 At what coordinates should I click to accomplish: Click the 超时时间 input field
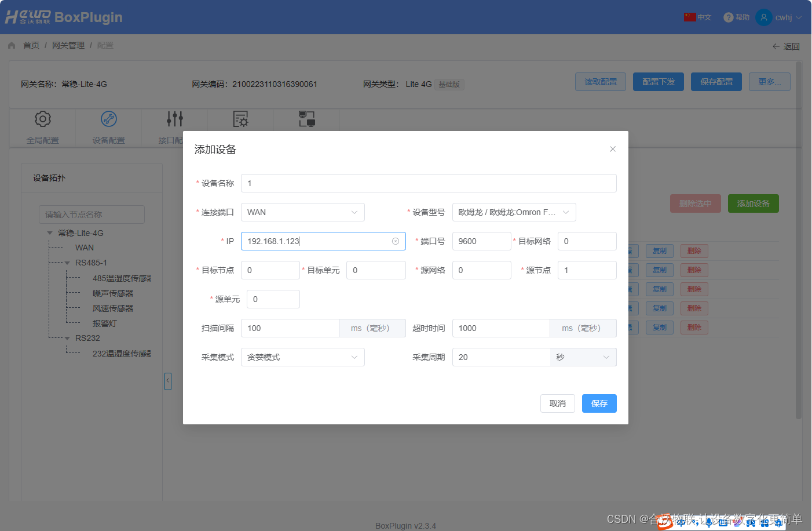click(501, 328)
